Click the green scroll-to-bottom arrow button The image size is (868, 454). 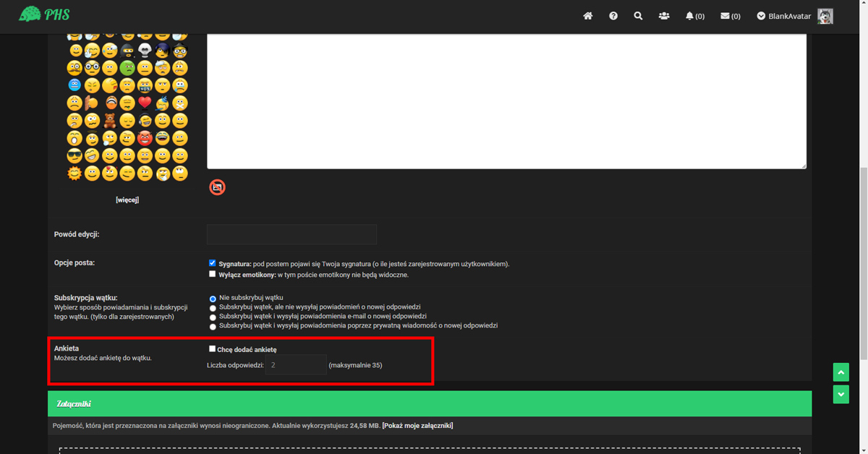[841, 394]
